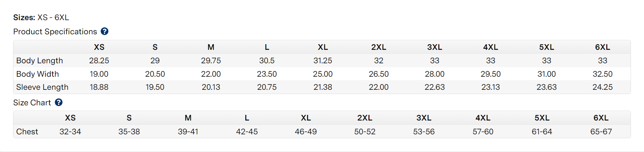Click the Product Specifications help icon
644x152 pixels.
(x=104, y=31)
